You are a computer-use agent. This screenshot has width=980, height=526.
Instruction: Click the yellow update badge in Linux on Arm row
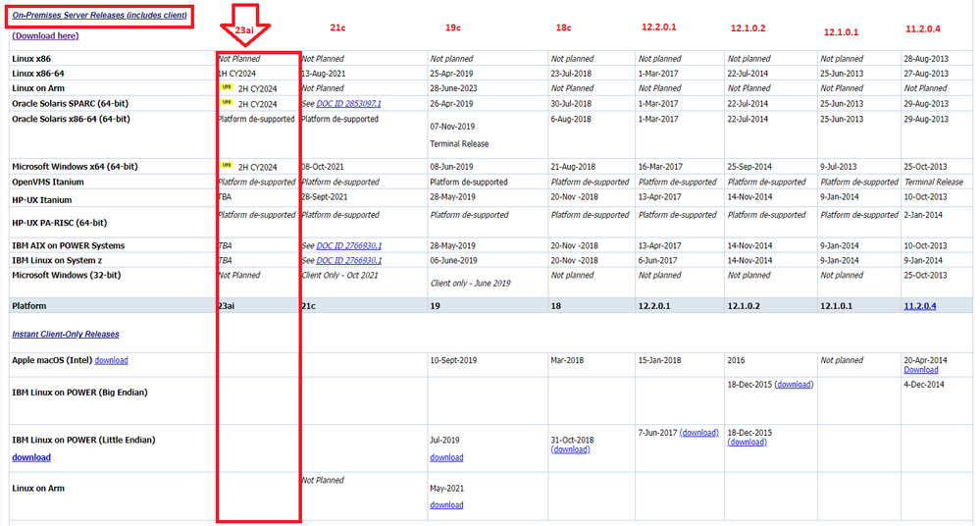coord(227,87)
